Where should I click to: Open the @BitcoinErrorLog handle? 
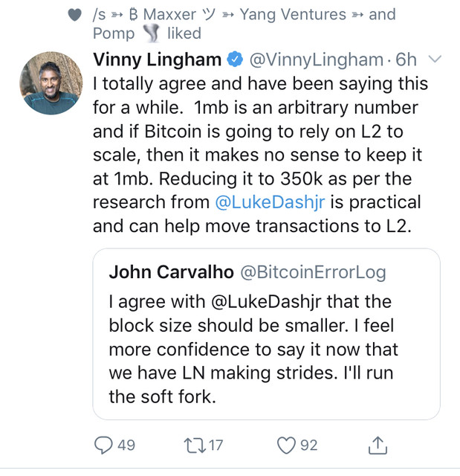[314, 272]
